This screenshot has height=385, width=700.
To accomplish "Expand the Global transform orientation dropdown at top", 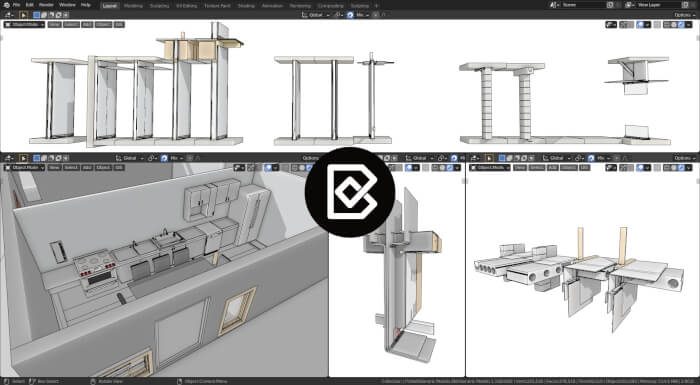I will tap(315, 15).
